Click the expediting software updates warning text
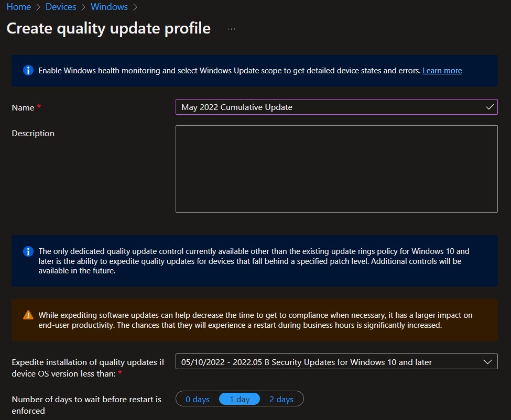 [255, 320]
